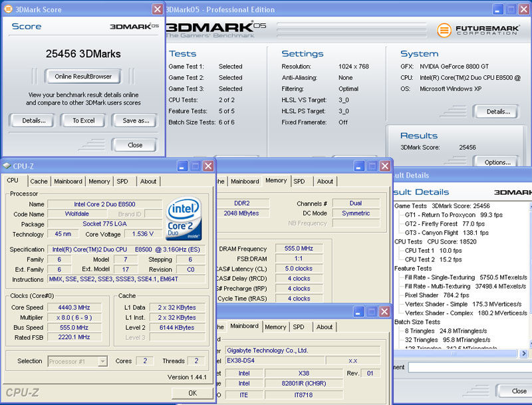This screenshot has width=532, height=405.
Task: Minimize the 3DMark05 main window
Action: [497, 9]
